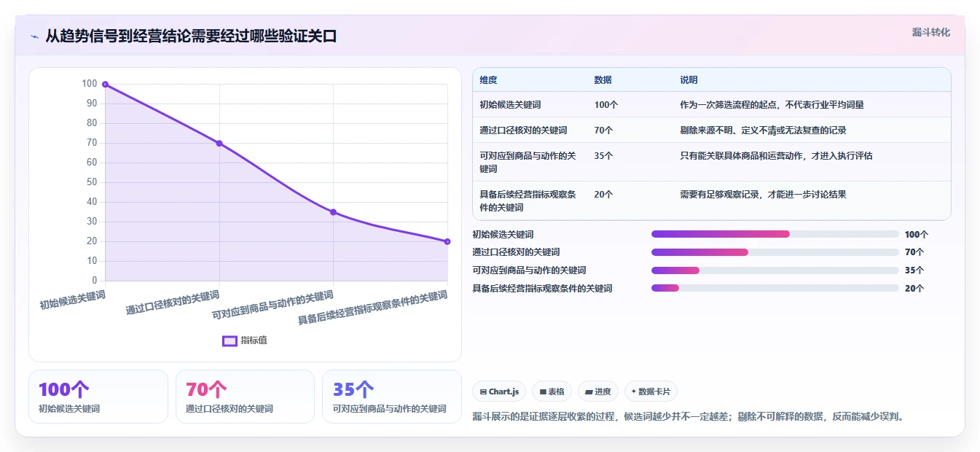980x452 pixels.
Task: Click the 初始候选关键词 chart axis label
Action: [x=73, y=300]
